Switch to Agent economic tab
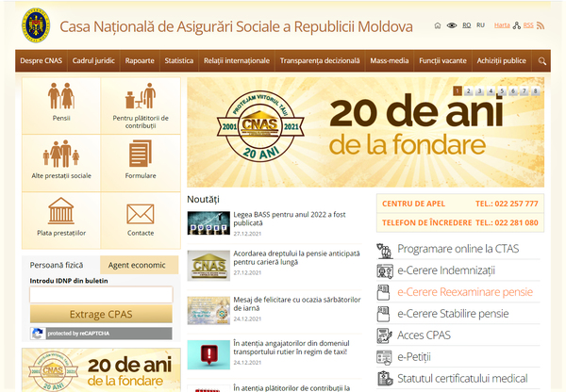Viewport: 566px width, 392px height. (138, 265)
